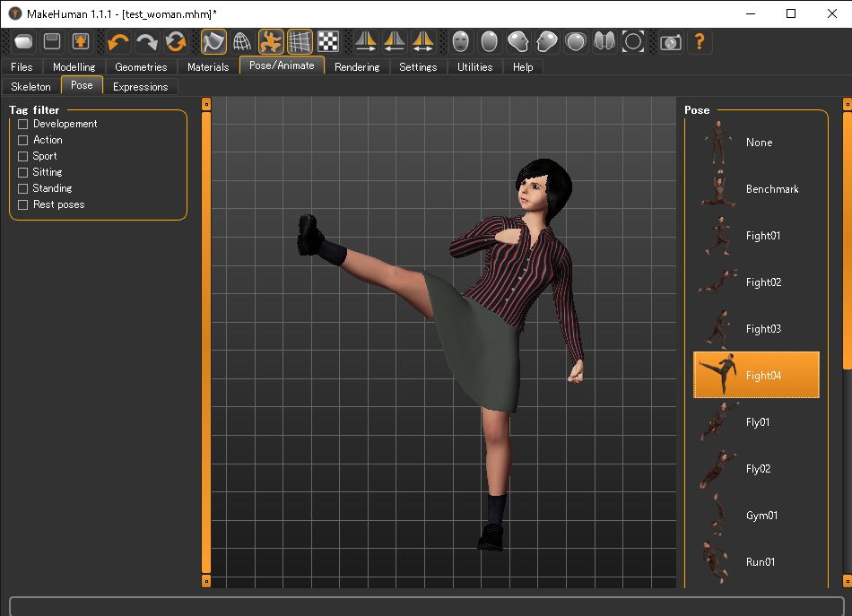Toggle the grid display icon
Image resolution: width=852 pixels, height=616 pixels.
tap(300, 41)
